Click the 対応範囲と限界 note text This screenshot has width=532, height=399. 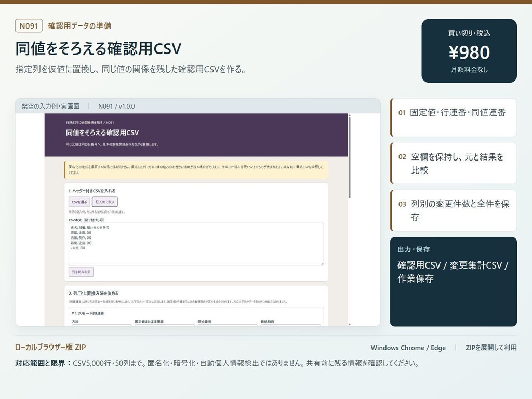pos(217,363)
